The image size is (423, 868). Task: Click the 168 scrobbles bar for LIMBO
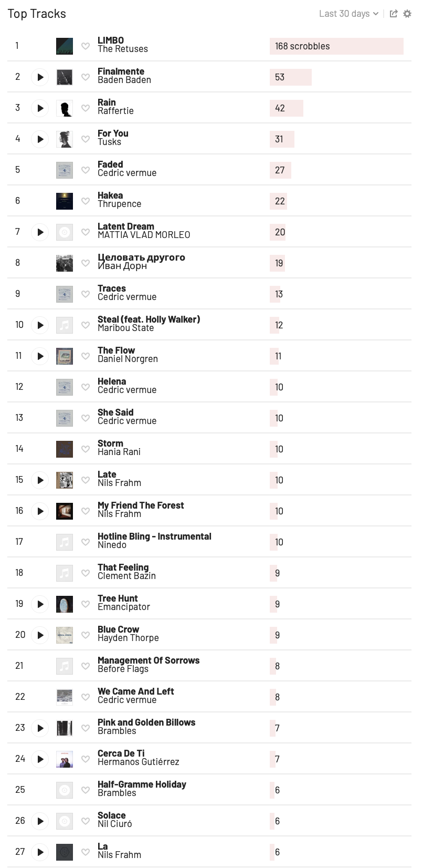point(336,46)
